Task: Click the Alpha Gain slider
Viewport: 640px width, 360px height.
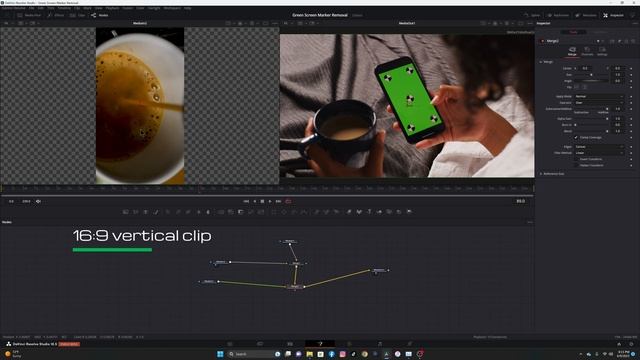Action: pyautogui.click(x=591, y=119)
